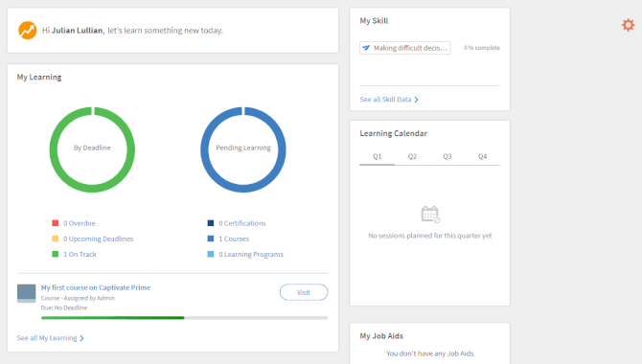The width and height of the screenshot is (642, 364).
Task: Click the My Learning heading
Action: coord(39,77)
